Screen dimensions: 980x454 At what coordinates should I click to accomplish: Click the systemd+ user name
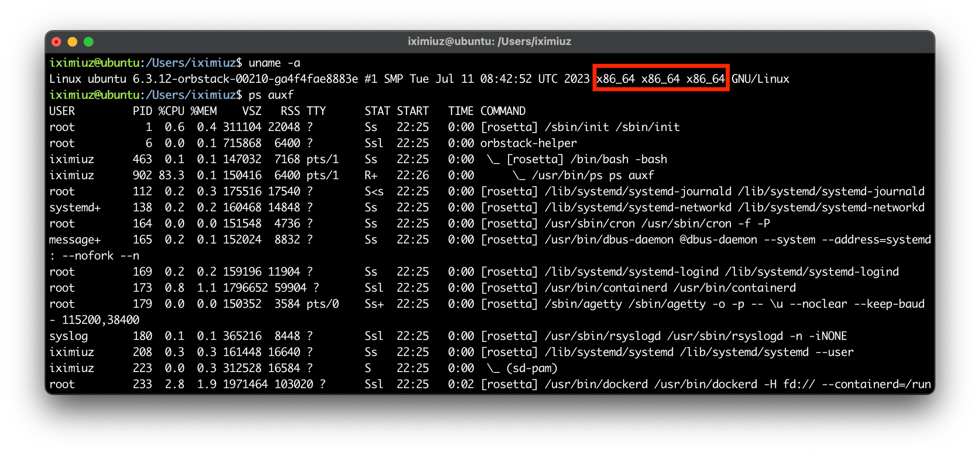[x=75, y=208]
